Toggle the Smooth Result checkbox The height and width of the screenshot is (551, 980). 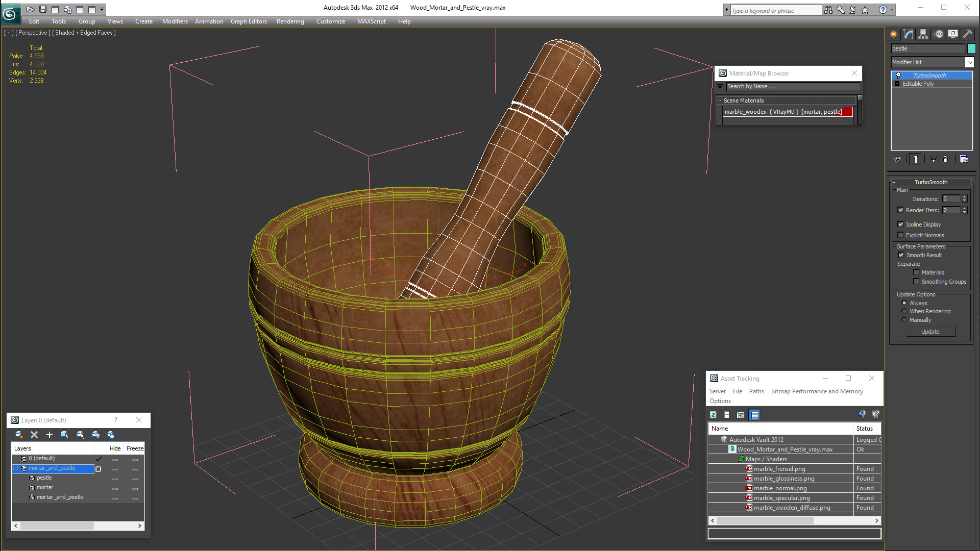[901, 255]
